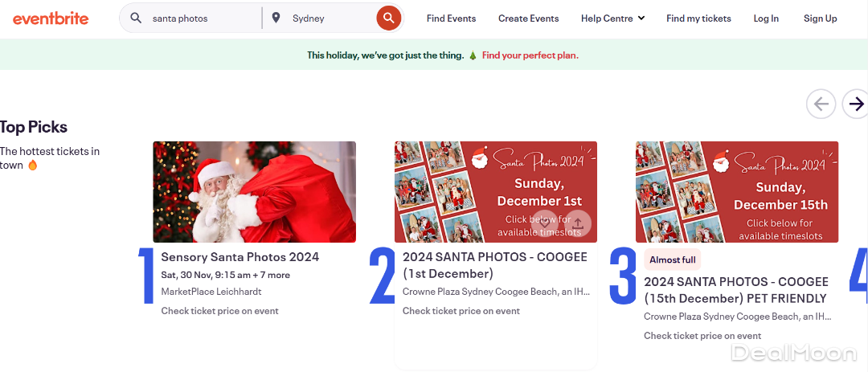
Task: Open Sensory Santa Photos 2024 thumbnail
Action: click(x=254, y=192)
